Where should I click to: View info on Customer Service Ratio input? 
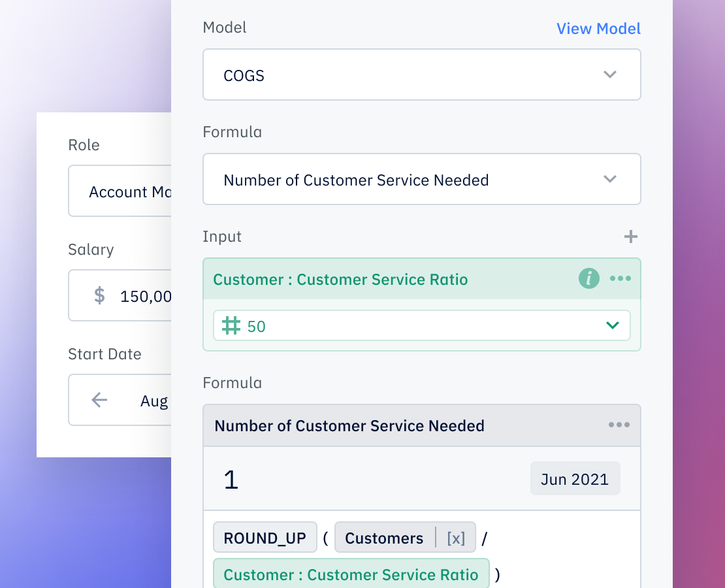point(588,278)
